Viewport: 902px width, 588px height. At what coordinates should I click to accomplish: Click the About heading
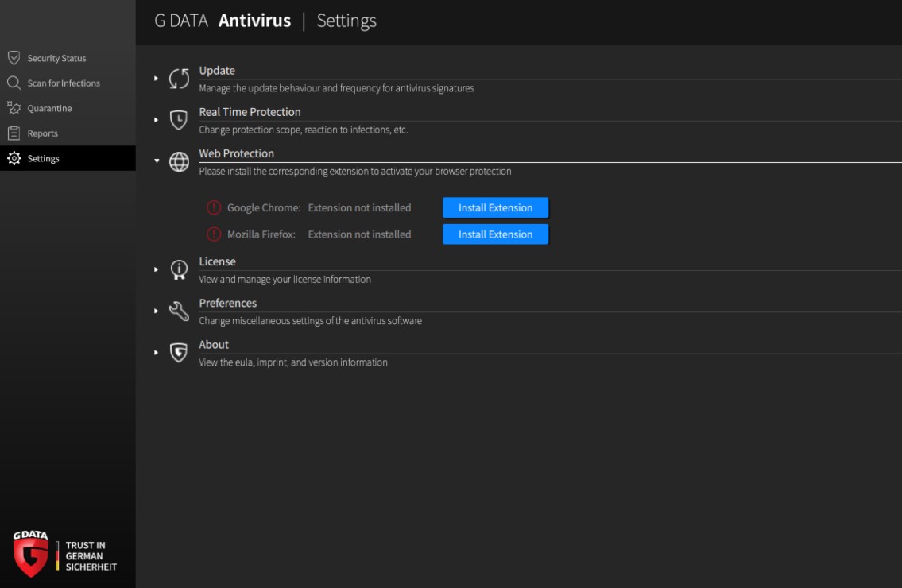pyautogui.click(x=214, y=344)
